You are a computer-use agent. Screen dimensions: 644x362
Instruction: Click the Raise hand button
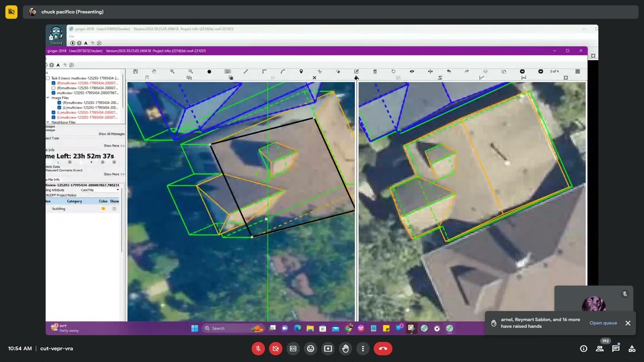click(346, 348)
